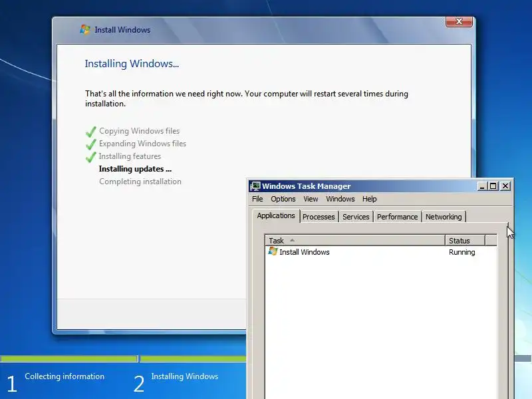Image resolution: width=532 pixels, height=399 pixels.
Task: Click the Copying Windows files checkmark
Action: pos(91,132)
